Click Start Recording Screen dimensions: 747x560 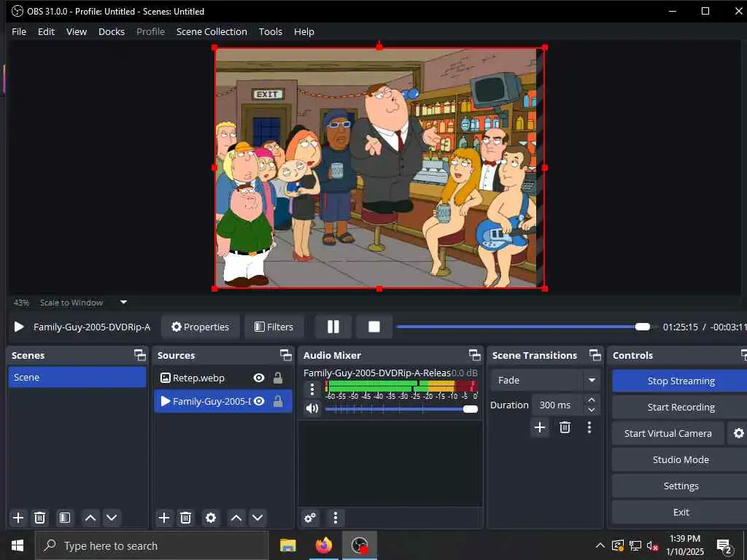point(681,407)
